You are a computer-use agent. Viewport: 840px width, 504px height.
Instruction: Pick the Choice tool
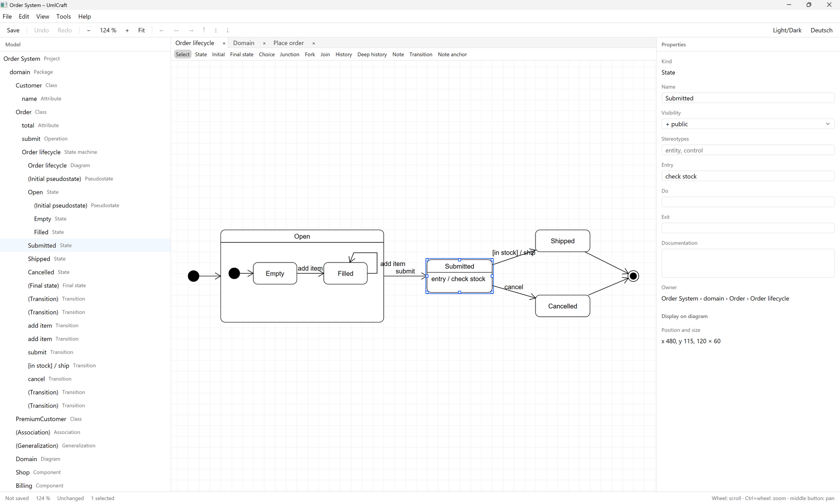coord(267,54)
